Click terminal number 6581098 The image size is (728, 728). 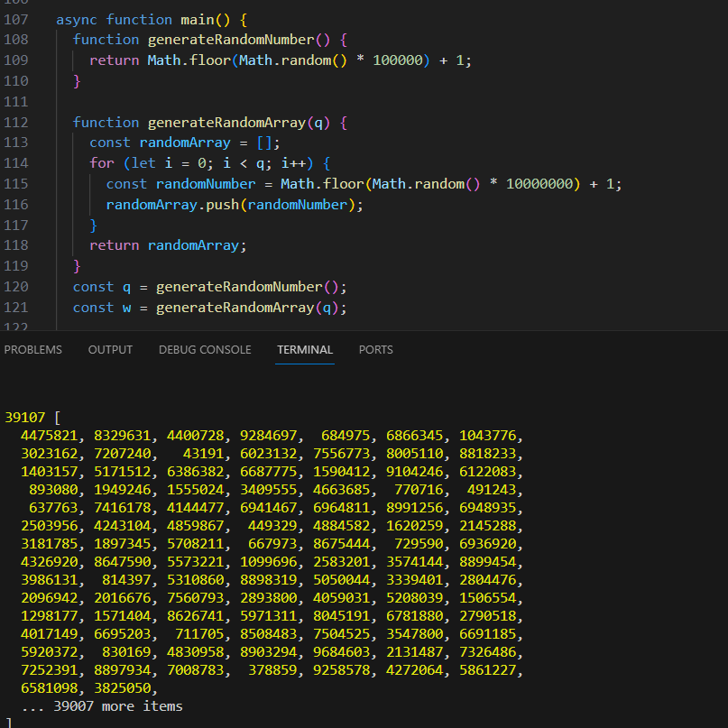pos(50,688)
